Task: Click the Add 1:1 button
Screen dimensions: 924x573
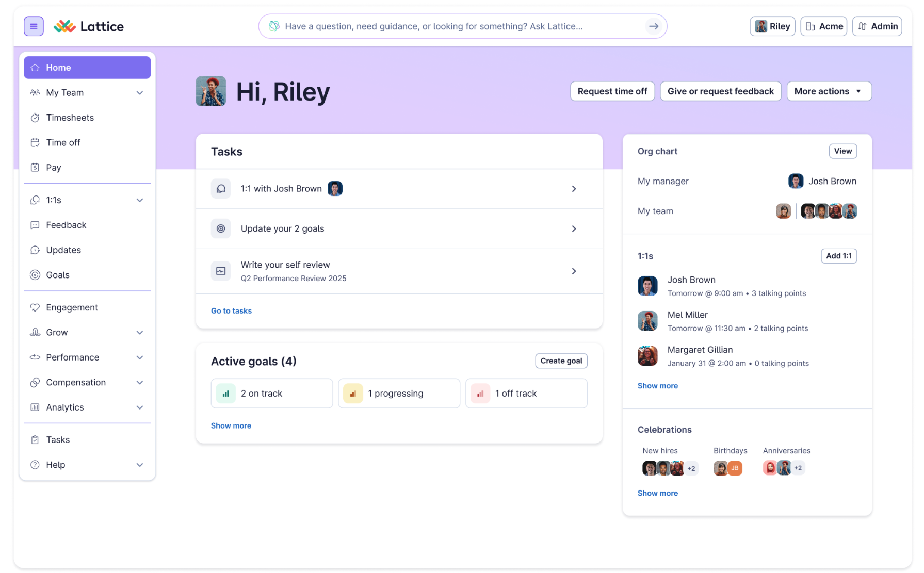Action: point(839,256)
